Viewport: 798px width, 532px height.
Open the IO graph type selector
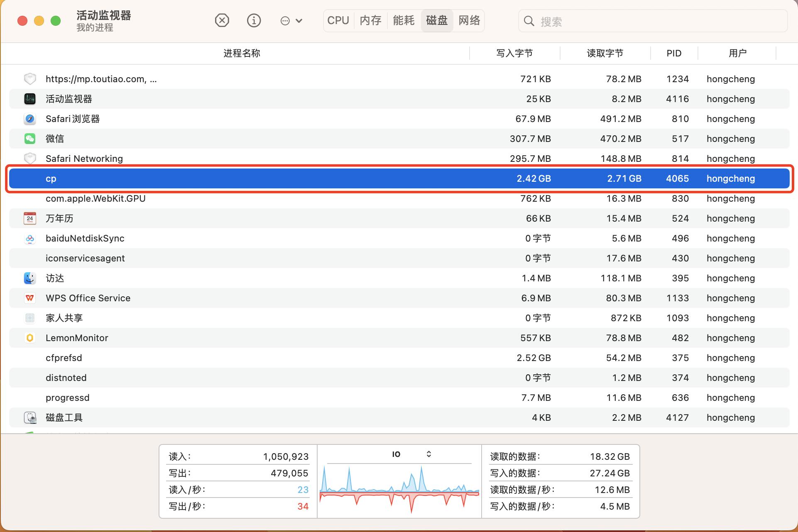click(429, 454)
